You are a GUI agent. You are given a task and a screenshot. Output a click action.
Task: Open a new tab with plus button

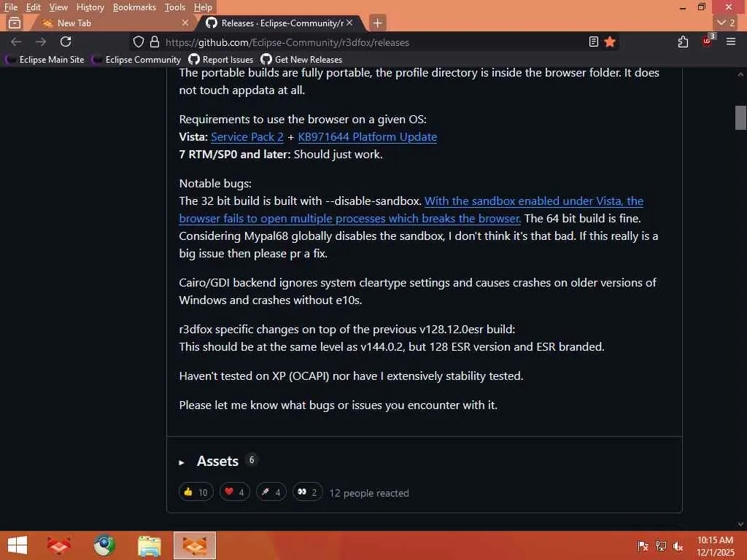377,23
